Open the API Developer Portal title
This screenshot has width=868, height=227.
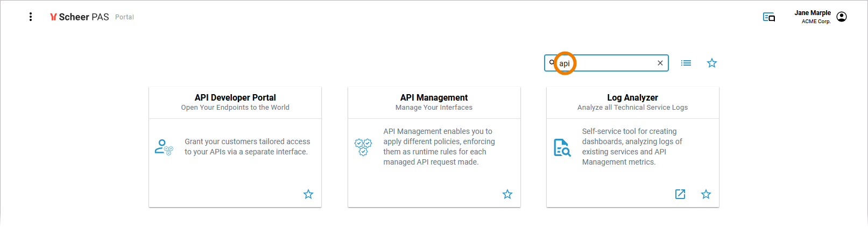pos(235,97)
